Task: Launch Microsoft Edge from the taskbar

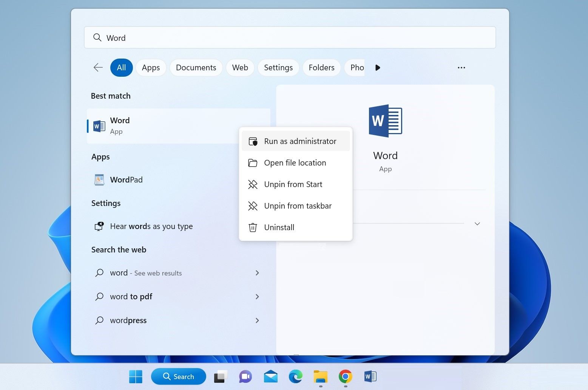Action: (296, 376)
